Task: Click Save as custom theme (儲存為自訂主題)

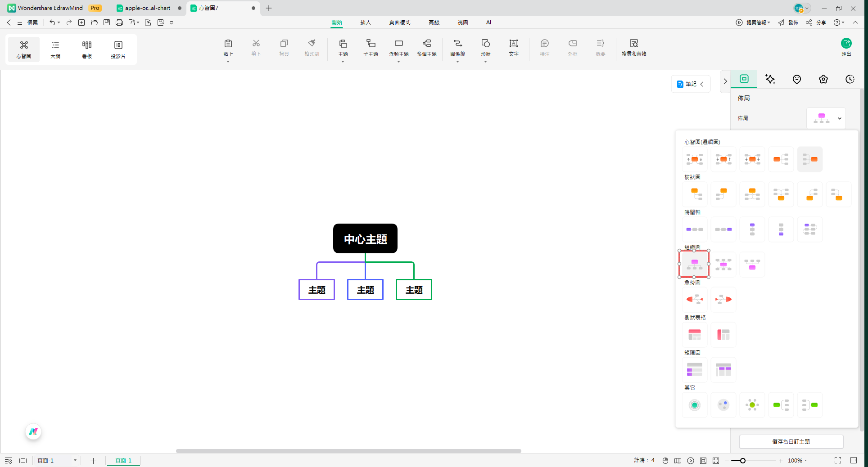Action: click(791, 441)
